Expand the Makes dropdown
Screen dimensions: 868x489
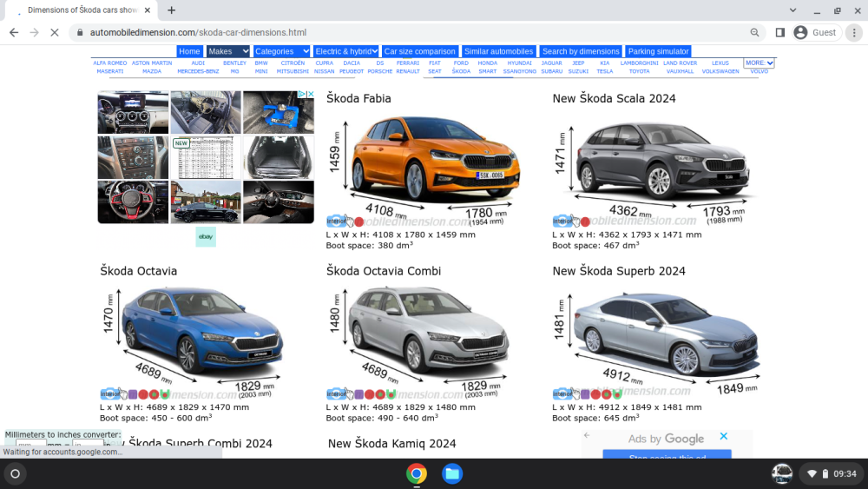[228, 51]
